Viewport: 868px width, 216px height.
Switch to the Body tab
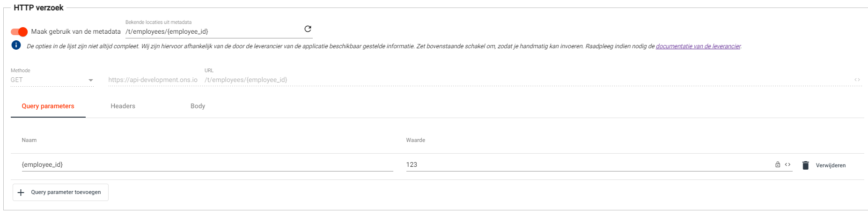[x=198, y=106]
